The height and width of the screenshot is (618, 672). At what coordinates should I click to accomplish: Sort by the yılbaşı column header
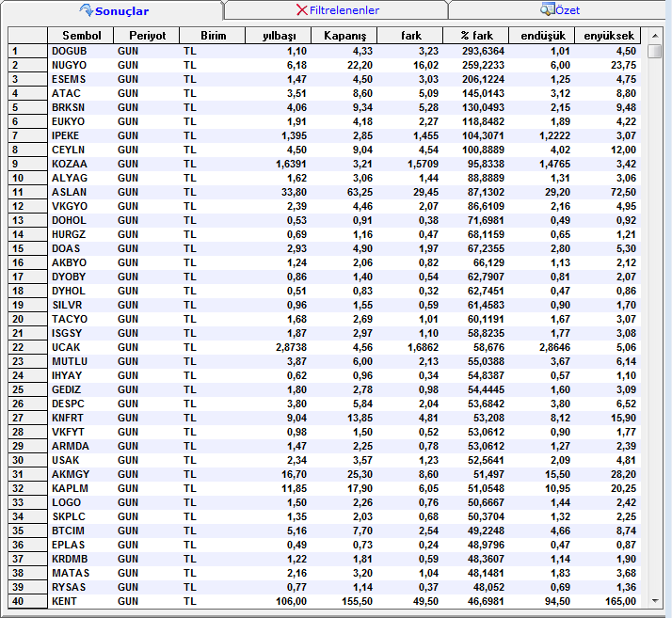[279, 36]
